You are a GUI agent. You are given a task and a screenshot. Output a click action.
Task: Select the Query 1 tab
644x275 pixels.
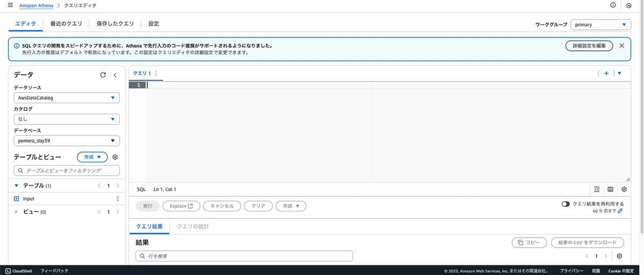tap(142, 73)
